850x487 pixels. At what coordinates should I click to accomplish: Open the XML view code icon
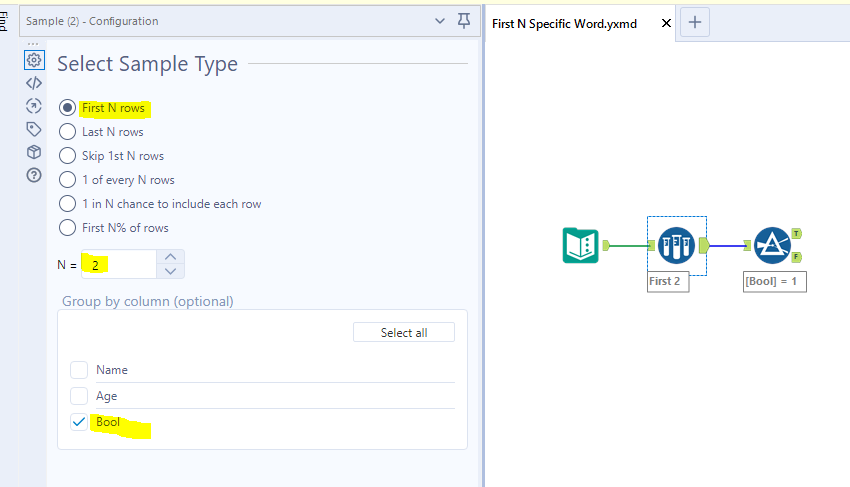coord(34,83)
